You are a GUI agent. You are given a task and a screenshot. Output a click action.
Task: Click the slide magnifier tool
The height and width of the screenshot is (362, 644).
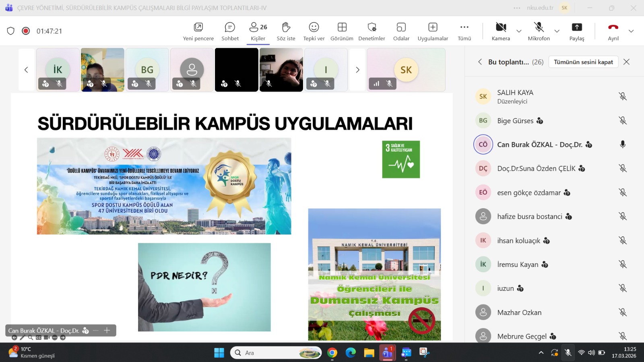(31, 338)
